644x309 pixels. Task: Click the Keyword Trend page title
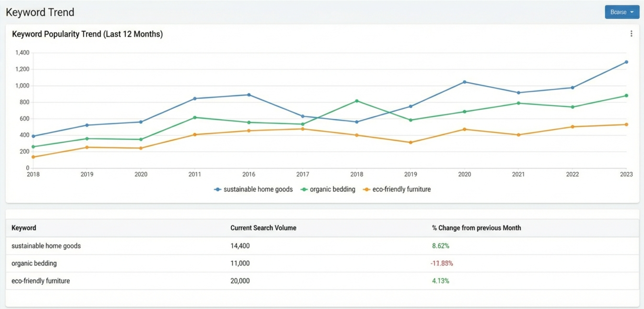[x=40, y=12]
